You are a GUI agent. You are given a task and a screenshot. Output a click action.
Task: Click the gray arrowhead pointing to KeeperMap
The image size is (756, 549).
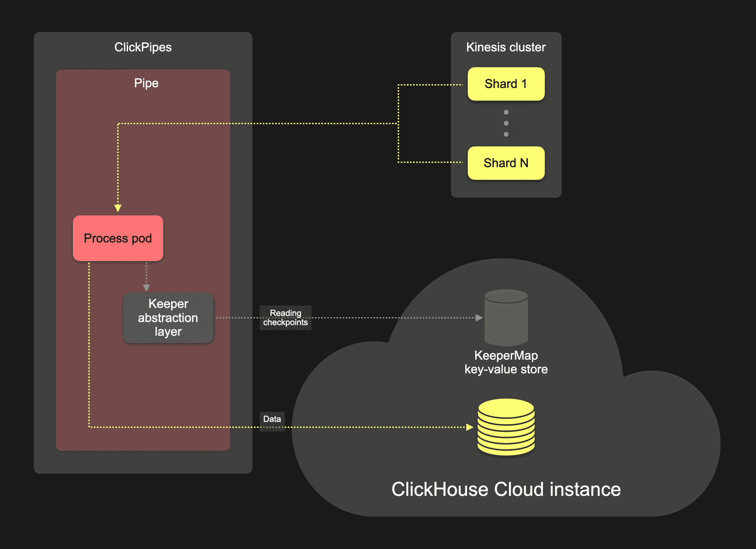click(x=479, y=318)
